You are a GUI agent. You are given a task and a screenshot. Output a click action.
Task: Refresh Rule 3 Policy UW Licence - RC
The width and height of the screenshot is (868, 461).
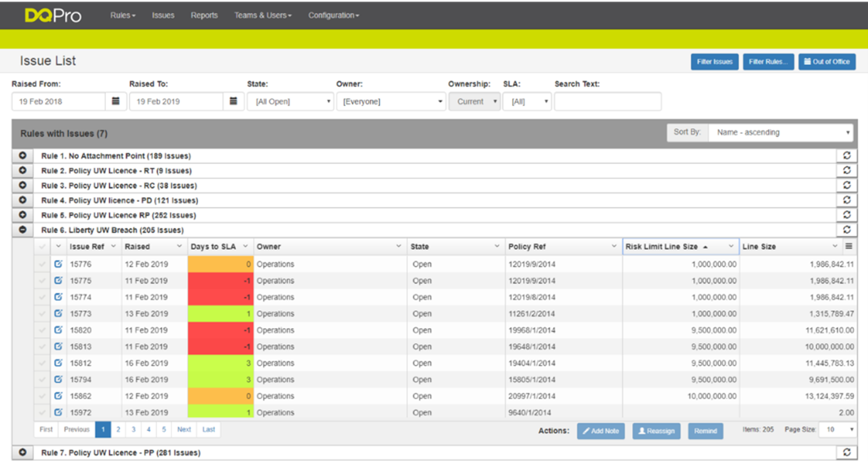click(x=846, y=185)
